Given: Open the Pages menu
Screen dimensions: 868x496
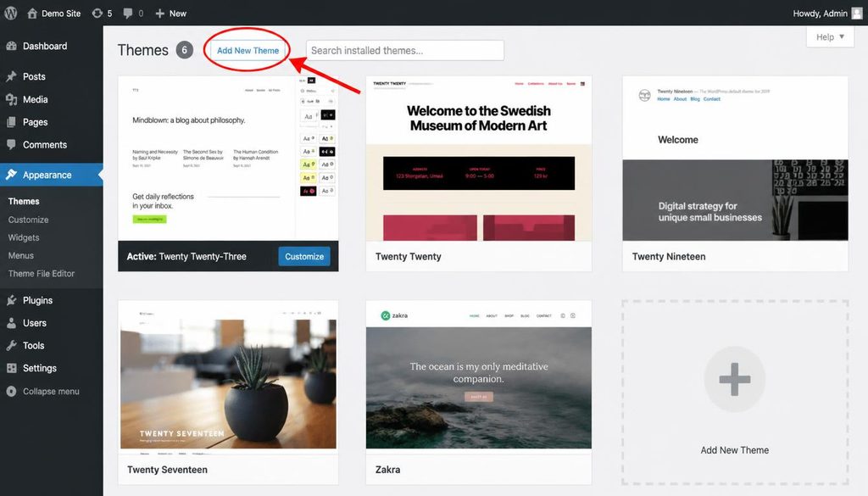Looking at the screenshot, I should [x=35, y=122].
